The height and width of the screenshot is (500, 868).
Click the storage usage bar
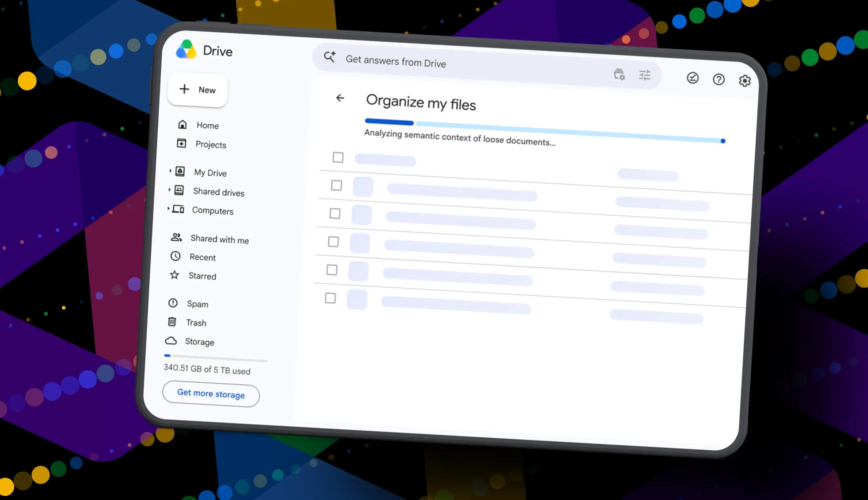216,358
